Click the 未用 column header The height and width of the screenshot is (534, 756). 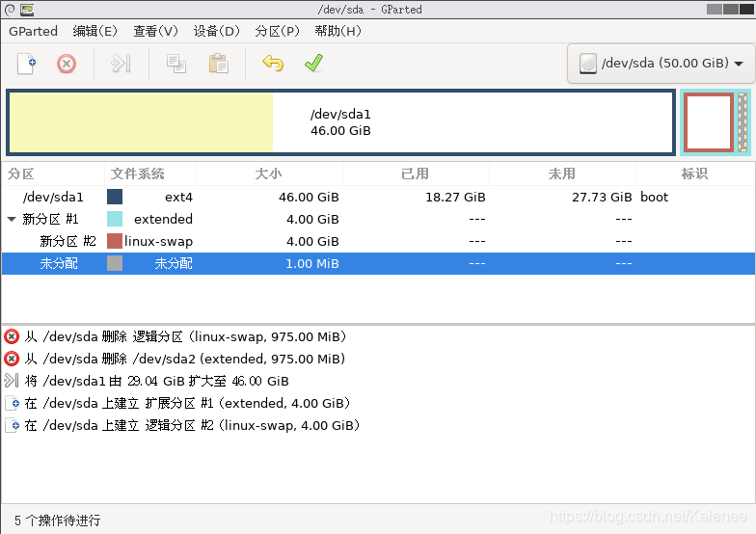coord(563,174)
